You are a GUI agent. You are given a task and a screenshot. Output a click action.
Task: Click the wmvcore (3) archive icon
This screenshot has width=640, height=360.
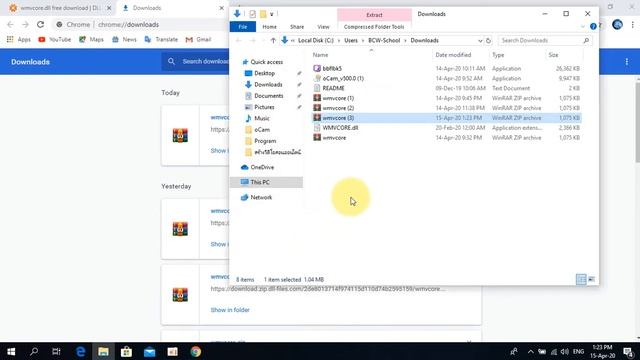pyautogui.click(x=317, y=118)
